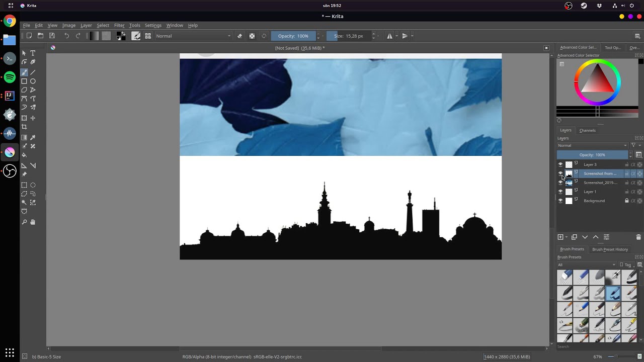The width and height of the screenshot is (644, 362).
Task: Select the Elliptical Selection tool
Action: [x=33, y=185]
